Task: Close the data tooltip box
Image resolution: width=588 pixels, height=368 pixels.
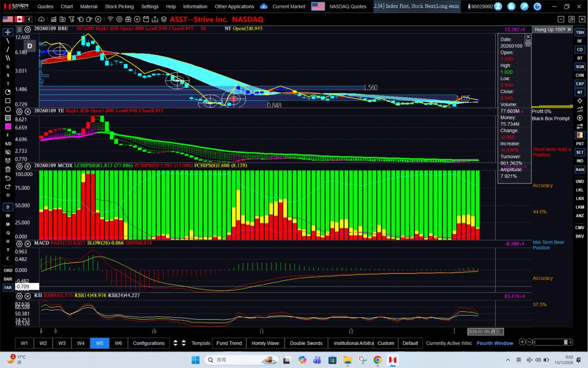Action: pyautogui.click(x=528, y=37)
